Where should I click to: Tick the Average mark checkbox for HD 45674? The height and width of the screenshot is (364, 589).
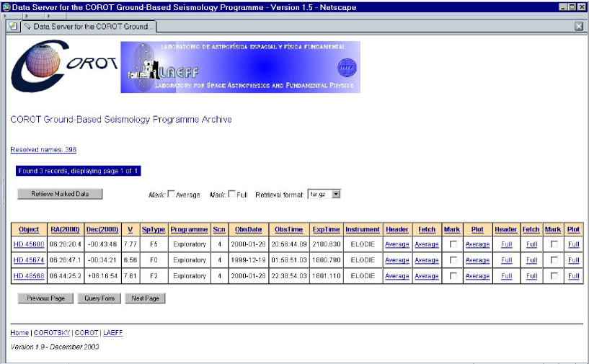click(x=453, y=260)
